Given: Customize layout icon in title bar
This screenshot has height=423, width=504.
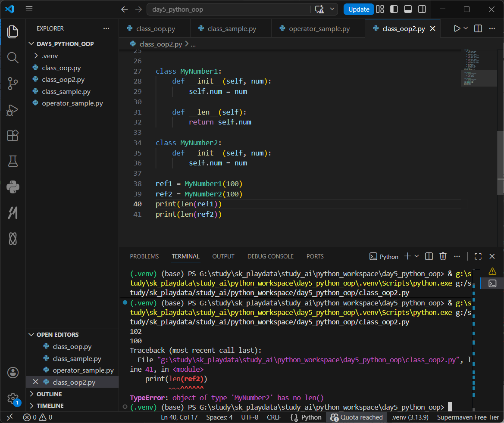Looking at the screenshot, I should [380, 9].
